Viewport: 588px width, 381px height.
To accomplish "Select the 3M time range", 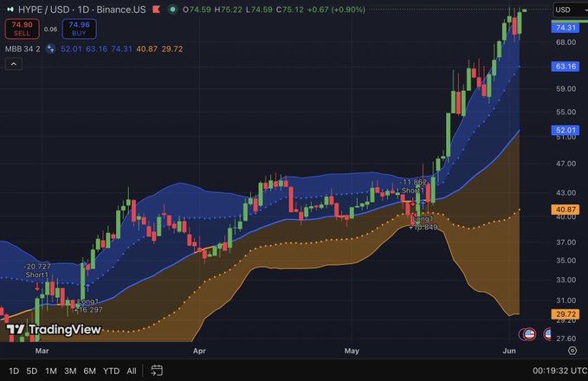I will click(x=70, y=371).
